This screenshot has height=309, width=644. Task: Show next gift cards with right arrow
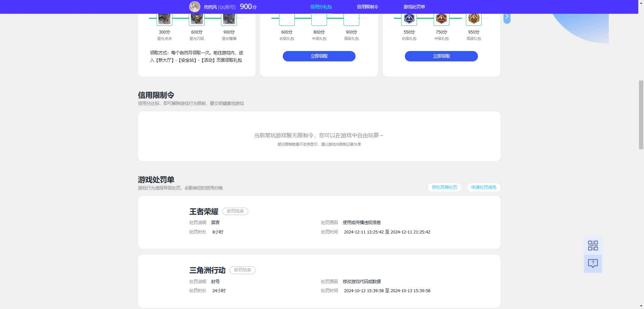point(507,17)
